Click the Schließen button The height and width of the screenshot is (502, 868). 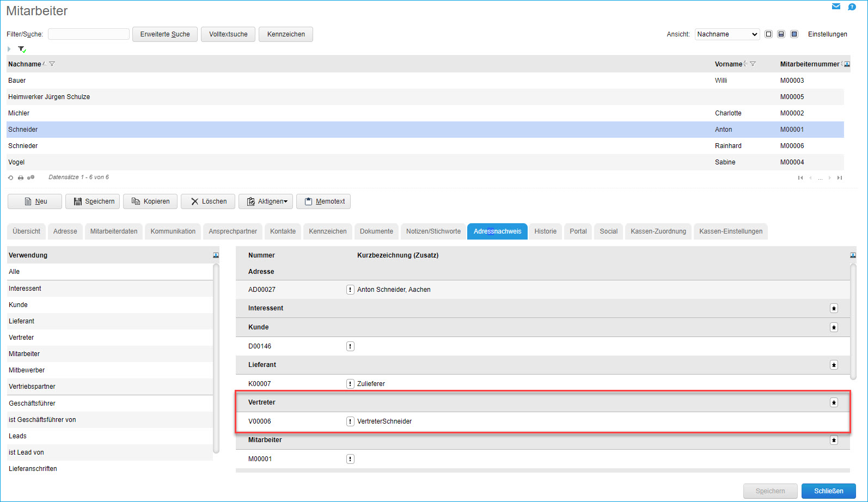click(828, 491)
